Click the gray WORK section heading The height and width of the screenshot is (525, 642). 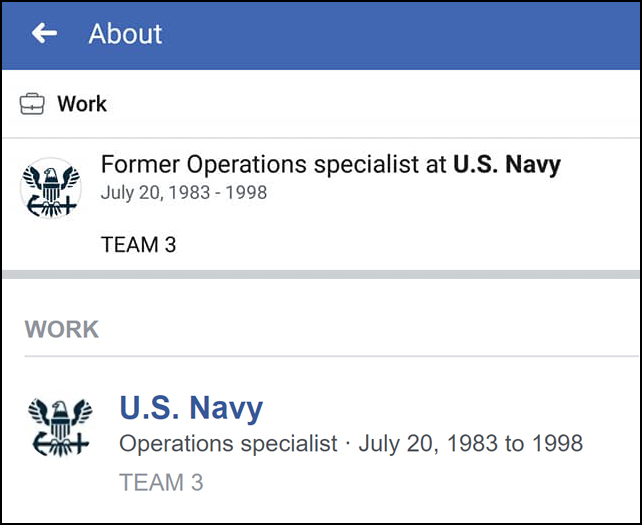(x=62, y=329)
